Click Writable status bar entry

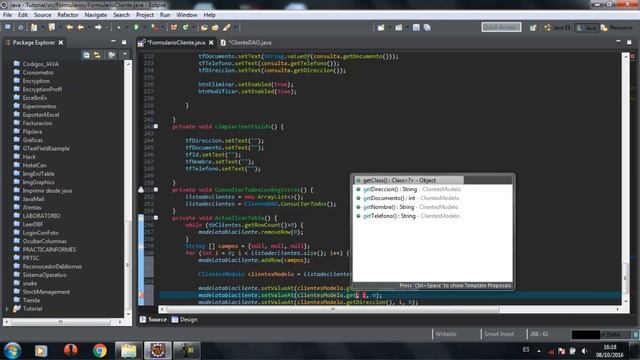(446, 334)
